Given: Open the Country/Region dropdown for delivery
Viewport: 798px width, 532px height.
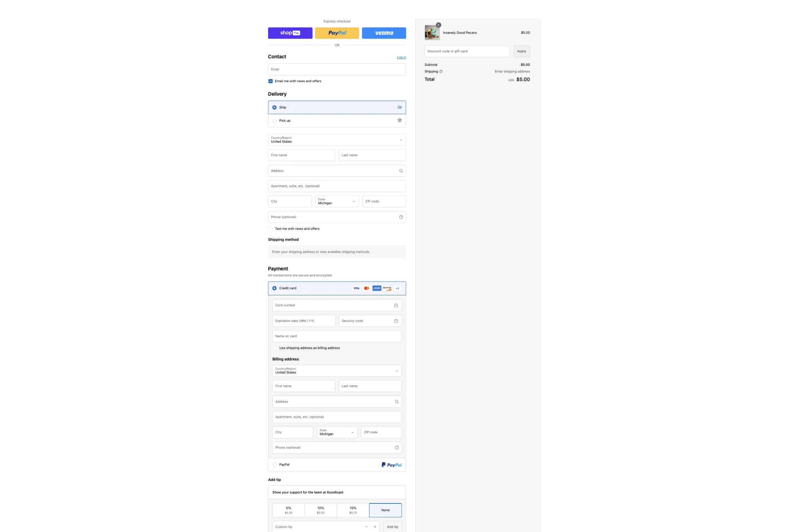Looking at the screenshot, I should (x=336, y=139).
